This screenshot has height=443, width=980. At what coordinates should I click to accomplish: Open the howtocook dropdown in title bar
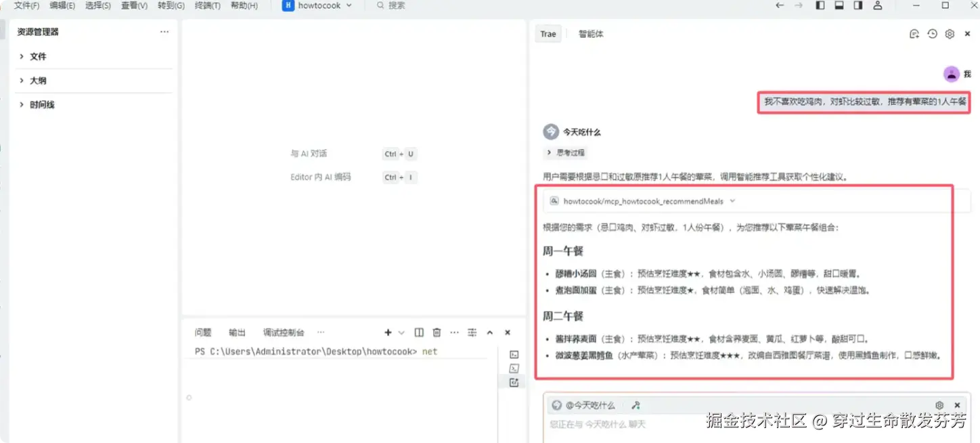tap(318, 5)
